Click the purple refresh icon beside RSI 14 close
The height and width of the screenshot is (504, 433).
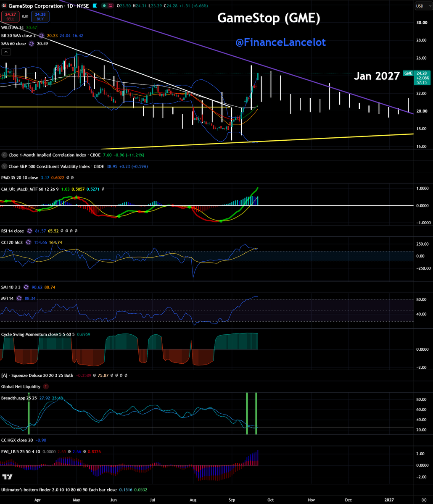click(x=29, y=231)
